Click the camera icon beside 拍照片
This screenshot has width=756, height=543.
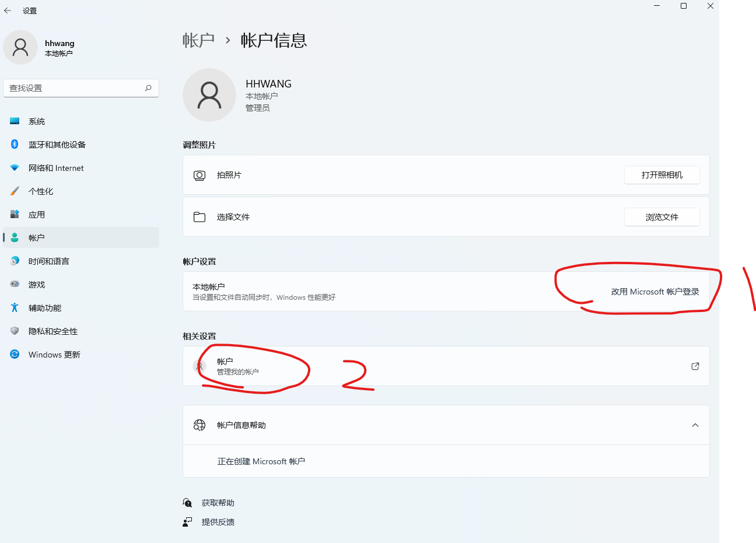(199, 175)
